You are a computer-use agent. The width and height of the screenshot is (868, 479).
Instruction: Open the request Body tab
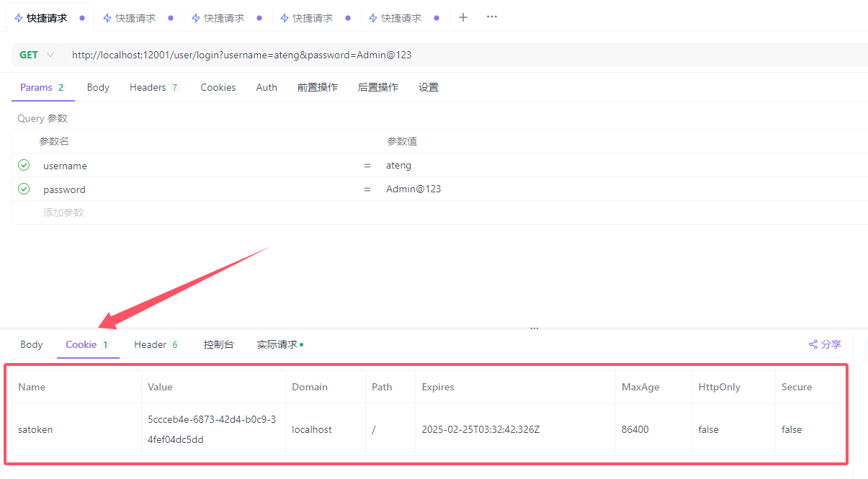click(x=98, y=87)
